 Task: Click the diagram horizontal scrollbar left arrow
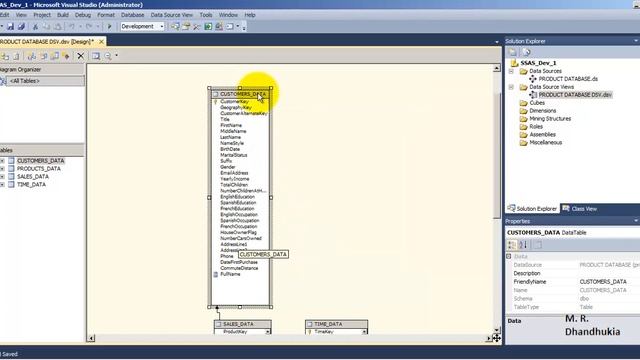point(91,338)
